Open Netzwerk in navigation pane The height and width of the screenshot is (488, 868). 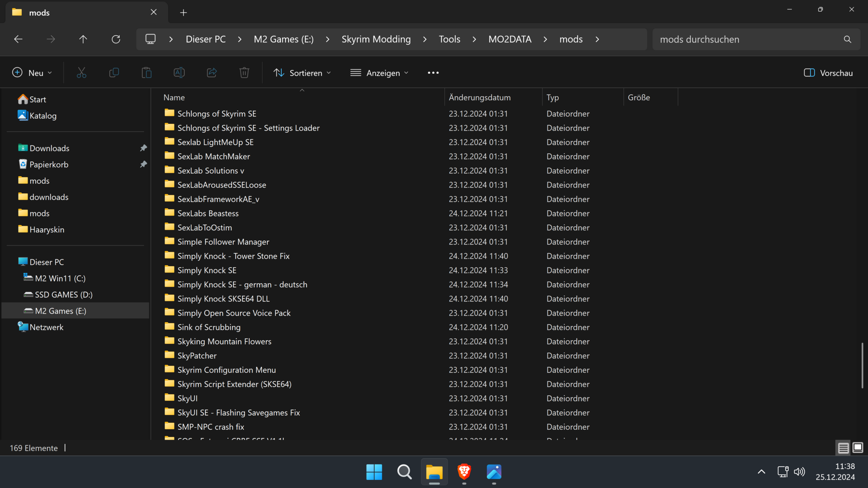pos(40,327)
